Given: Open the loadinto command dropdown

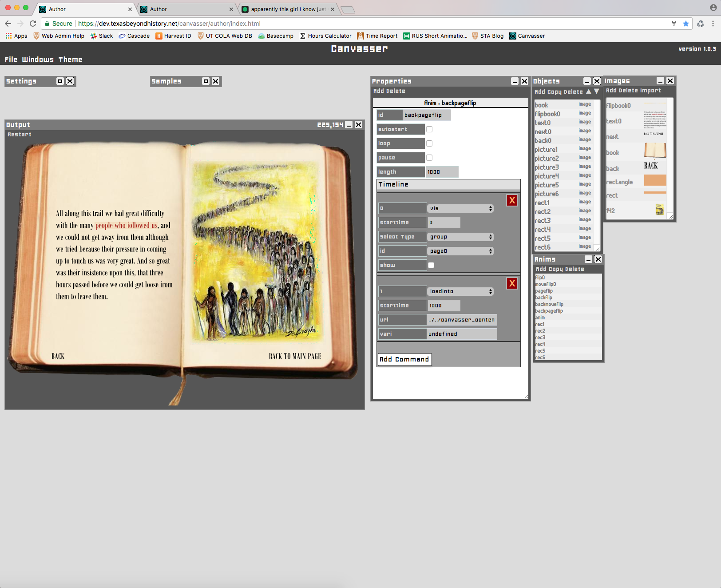Looking at the screenshot, I should point(461,291).
